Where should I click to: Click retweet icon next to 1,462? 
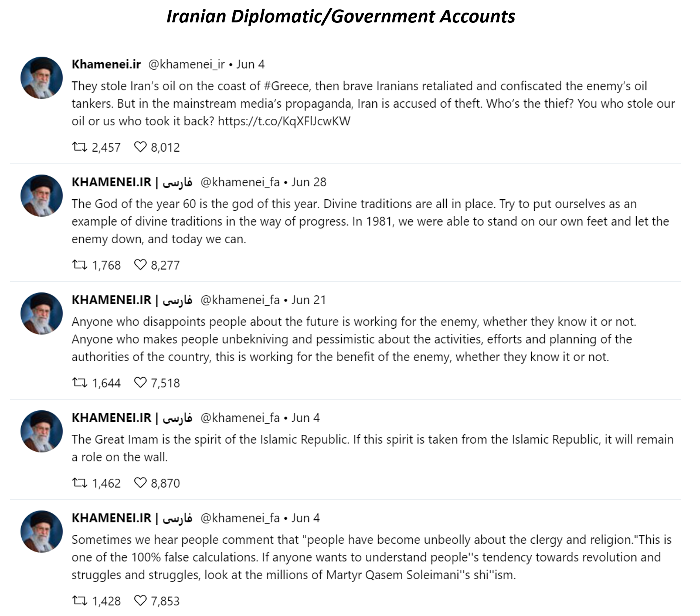80,483
